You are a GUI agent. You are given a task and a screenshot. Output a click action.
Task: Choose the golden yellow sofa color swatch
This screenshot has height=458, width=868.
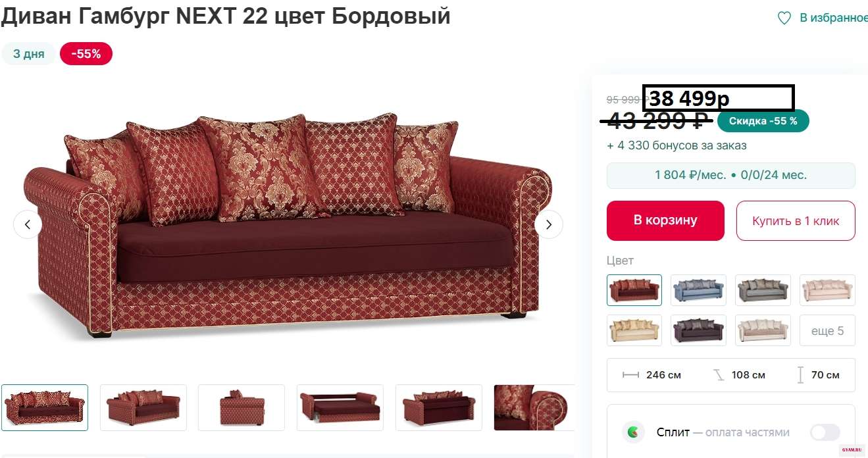coord(634,330)
